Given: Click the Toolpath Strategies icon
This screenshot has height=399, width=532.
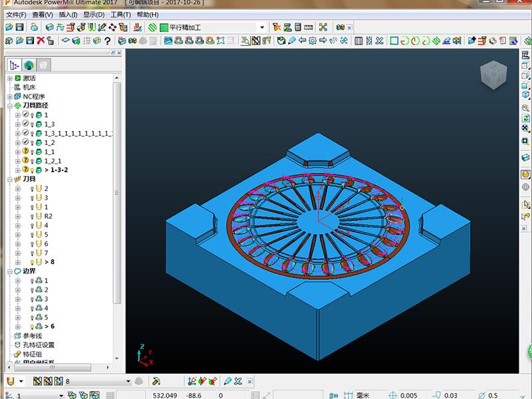Looking at the screenshot, I should tap(153, 27).
